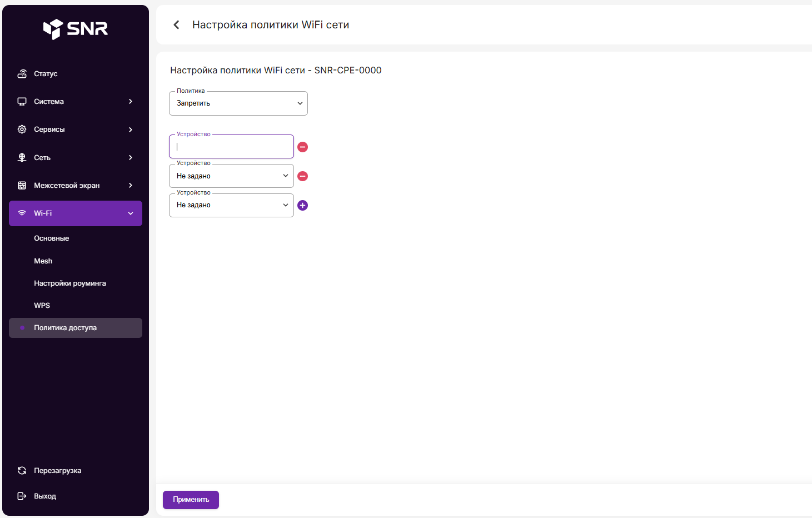
Task: Open the third Устройство dropdown
Action: tap(231, 205)
